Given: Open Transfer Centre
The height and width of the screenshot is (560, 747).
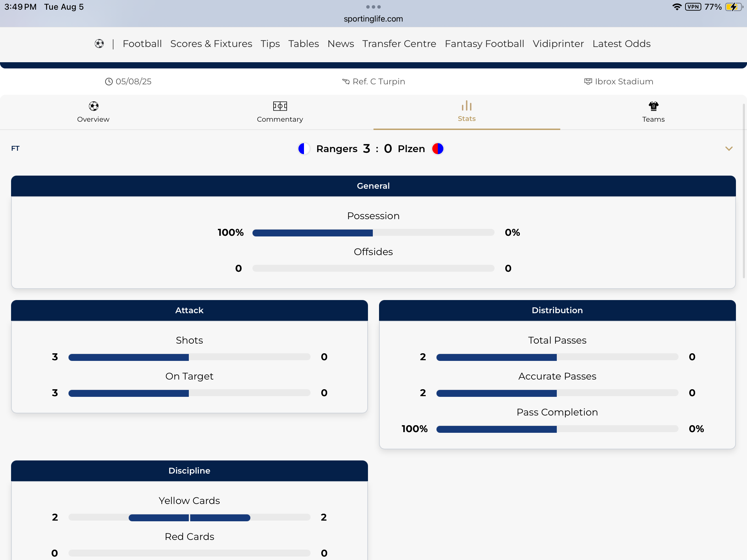Looking at the screenshot, I should (399, 44).
